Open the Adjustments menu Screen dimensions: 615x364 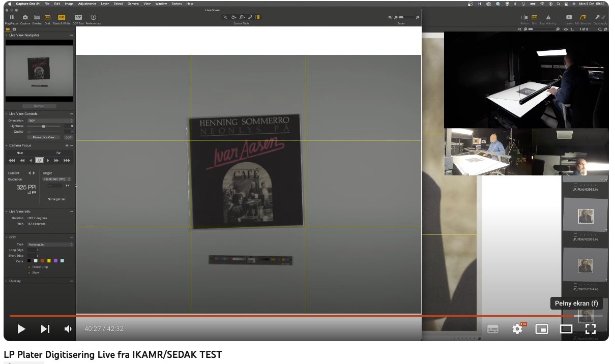point(87,4)
